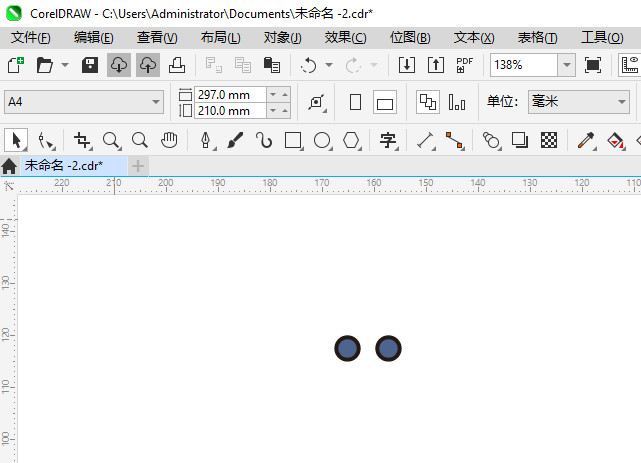Screen dimensions: 641x463
Task: Click the 138% zoom level field
Action: (524, 65)
